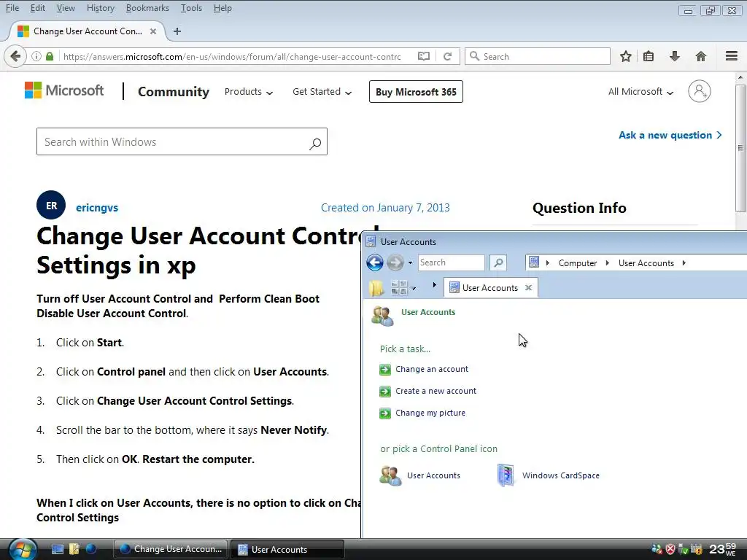
Task: Click the security alert red shield tray icon
Action: (670, 550)
